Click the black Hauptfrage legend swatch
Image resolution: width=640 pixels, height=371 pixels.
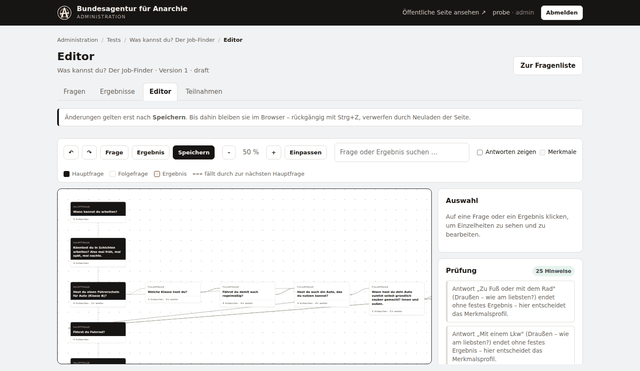67,174
